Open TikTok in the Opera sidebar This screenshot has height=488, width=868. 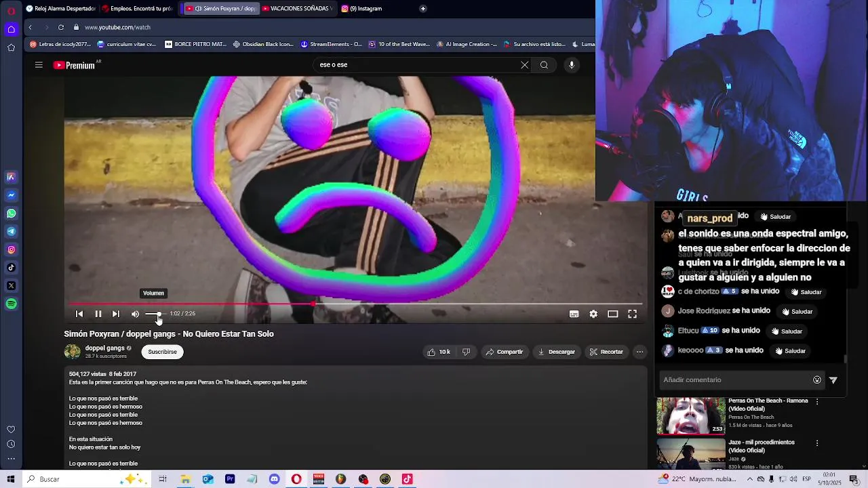point(11,268)
